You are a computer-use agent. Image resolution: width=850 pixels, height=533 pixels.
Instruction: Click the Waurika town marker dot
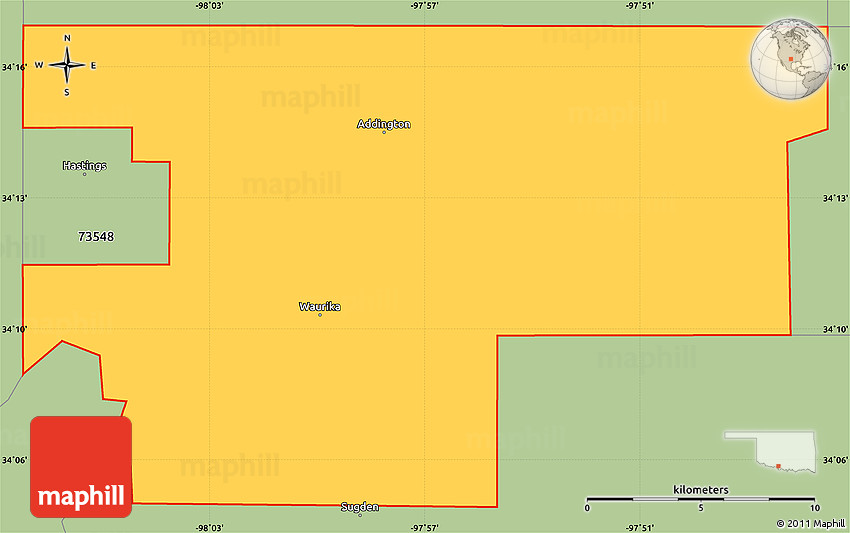coord(320,315)
